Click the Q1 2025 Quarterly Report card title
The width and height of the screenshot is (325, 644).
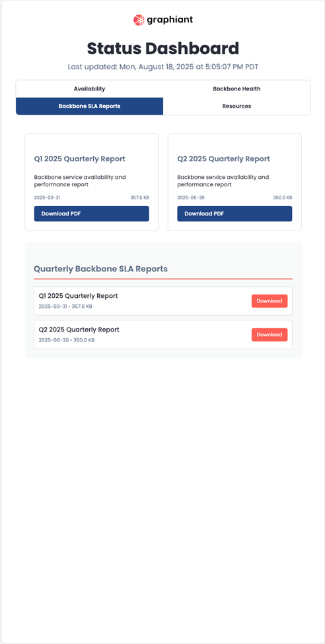80,159
